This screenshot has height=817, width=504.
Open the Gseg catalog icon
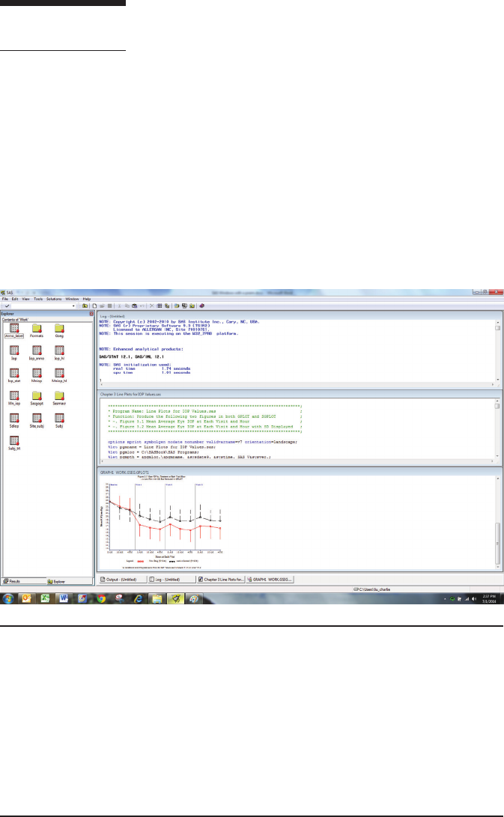point(58,327)
